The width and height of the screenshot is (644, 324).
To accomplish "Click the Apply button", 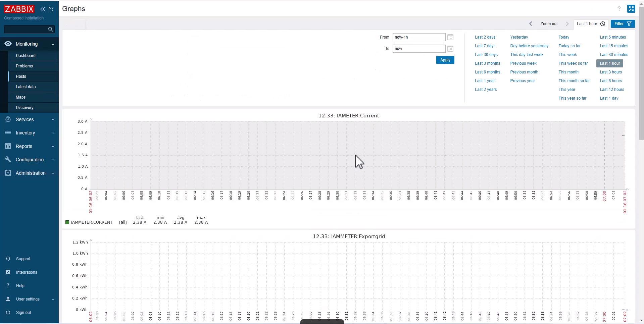I will 445,60.
